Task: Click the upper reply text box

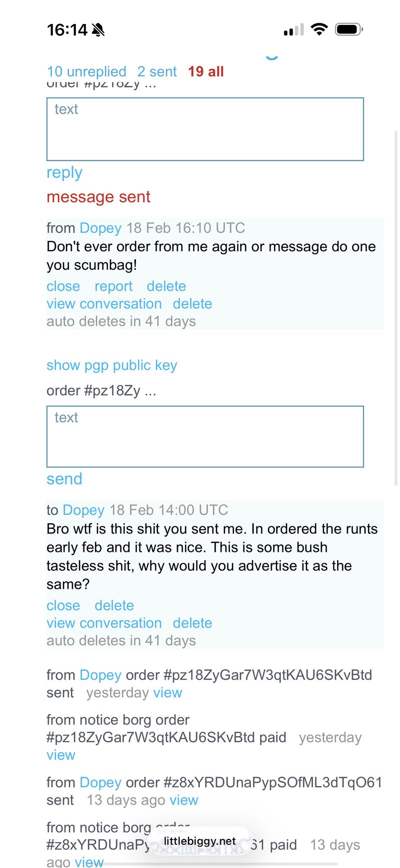Action: tap(205, 129)
